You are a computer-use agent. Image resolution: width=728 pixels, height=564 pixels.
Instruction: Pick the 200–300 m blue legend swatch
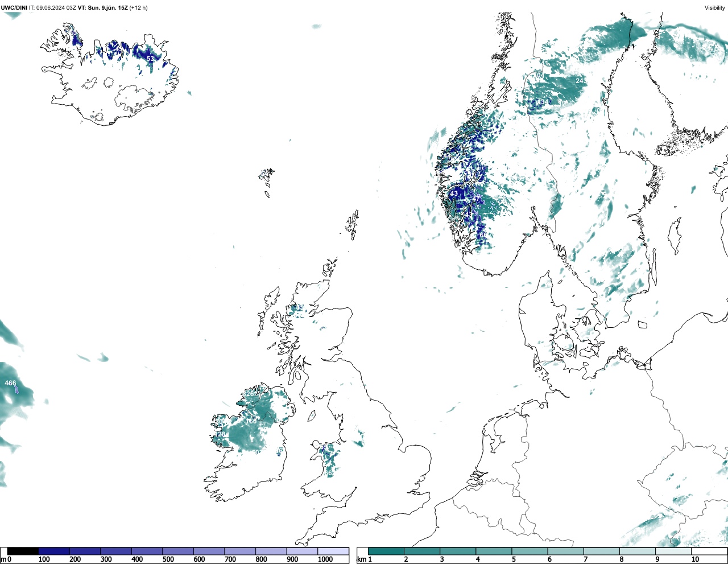[x=85, y=551]
